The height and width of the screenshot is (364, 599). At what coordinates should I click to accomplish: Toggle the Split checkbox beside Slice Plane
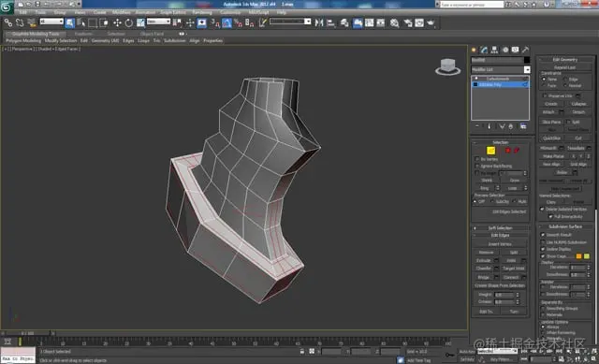point(568,122)
